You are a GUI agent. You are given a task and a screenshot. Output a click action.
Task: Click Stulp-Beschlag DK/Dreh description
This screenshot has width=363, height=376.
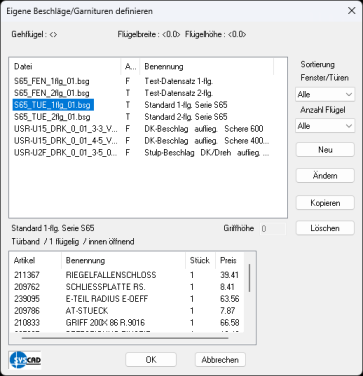[207, 153]
